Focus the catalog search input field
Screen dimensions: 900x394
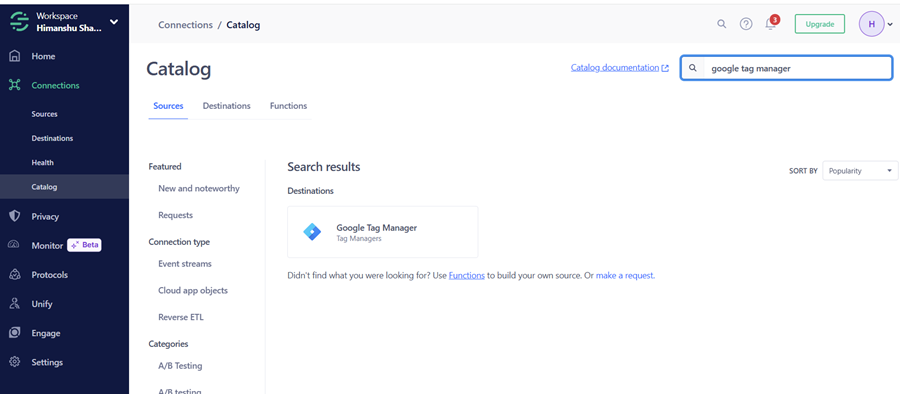(x=786, y=68)
